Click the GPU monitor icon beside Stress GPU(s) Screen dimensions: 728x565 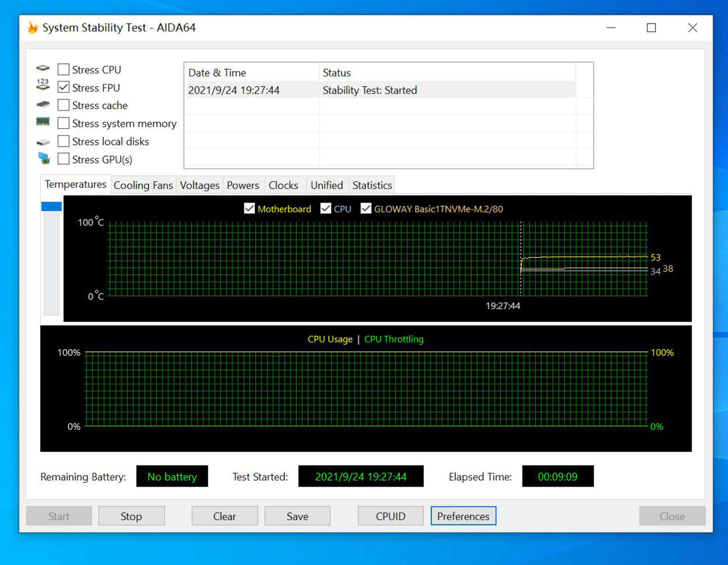[x=44, y=158]
